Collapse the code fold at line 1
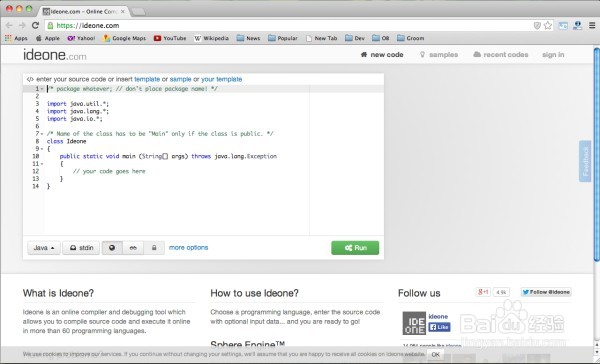600x364 pixels. tap(42, 89)
